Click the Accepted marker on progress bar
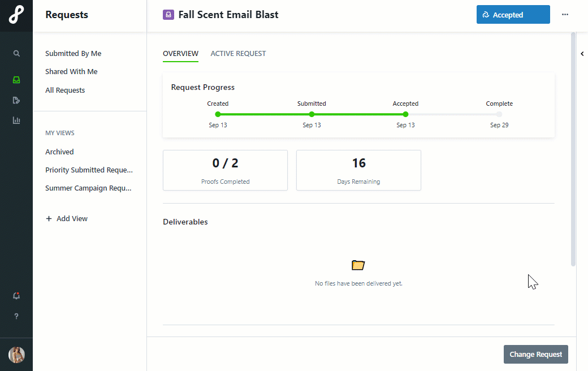Image resolution: width=588 pixels, height=371 pixels. [405, 114]
